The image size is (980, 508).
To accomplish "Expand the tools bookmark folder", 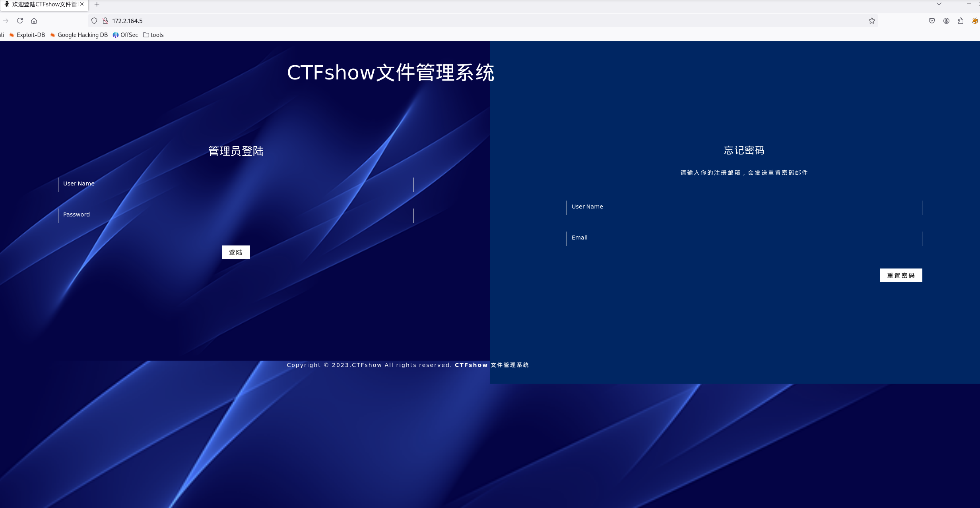I will click(x=153, y=35).
